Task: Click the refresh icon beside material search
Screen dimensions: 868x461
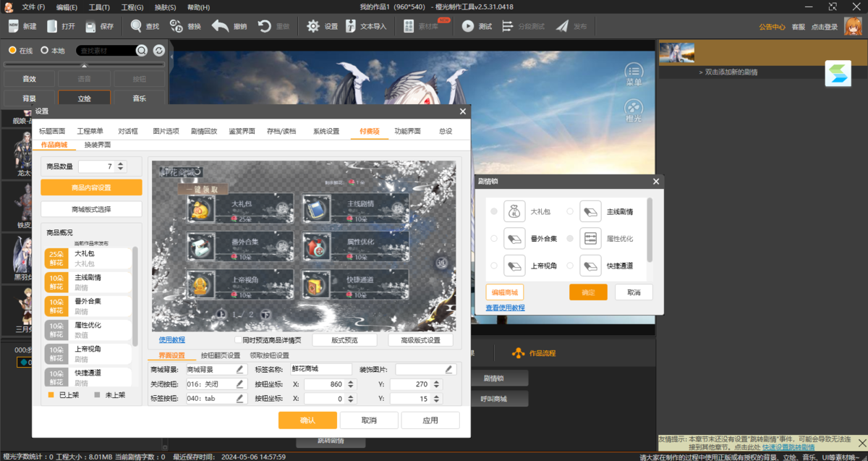Action: click(158, 51)
